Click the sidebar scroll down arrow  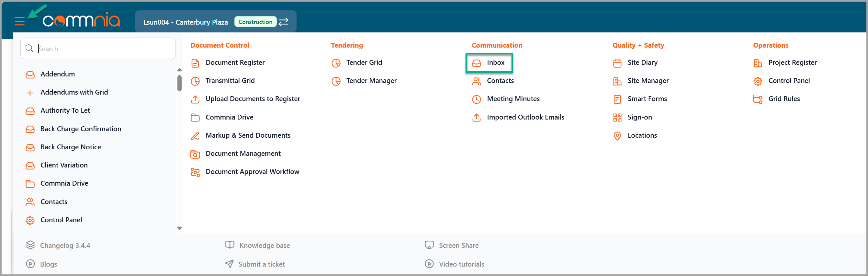point(179,228)
